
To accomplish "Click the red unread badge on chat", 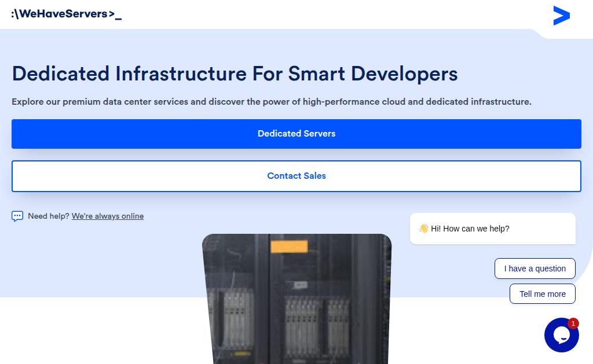I will click(x=573, y=323).
